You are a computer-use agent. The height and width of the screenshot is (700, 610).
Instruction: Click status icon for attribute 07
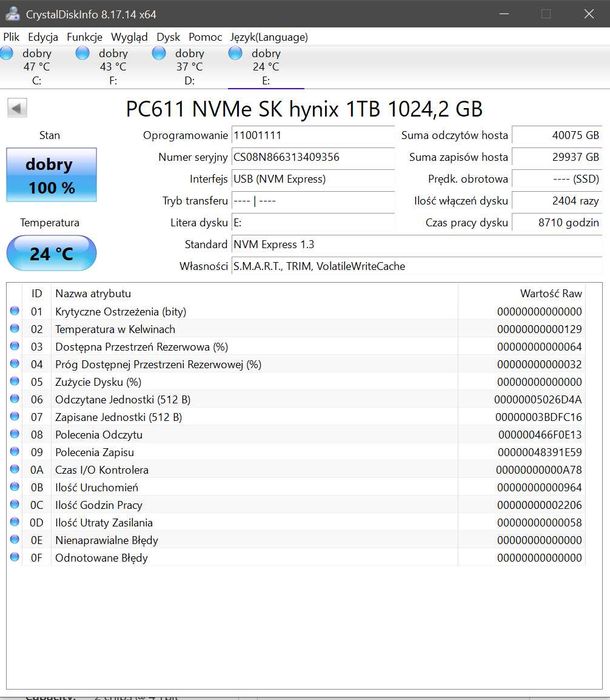point(15,416)
